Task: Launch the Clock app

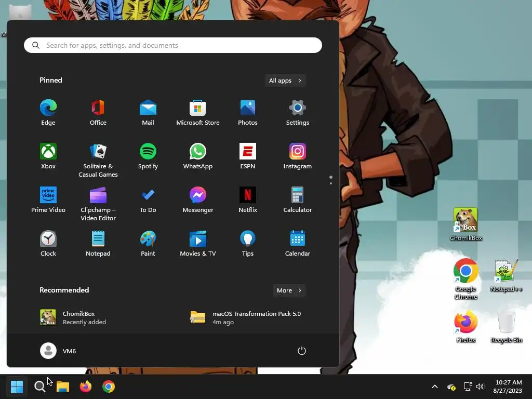Action: [48, 244]
